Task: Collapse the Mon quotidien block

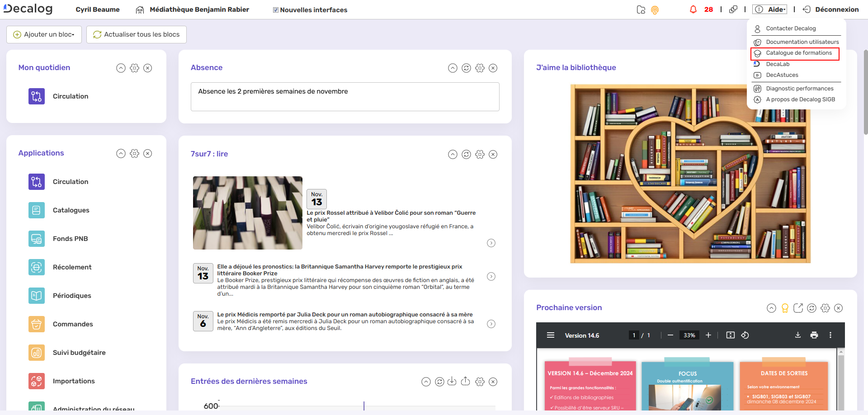Action: 121,68
